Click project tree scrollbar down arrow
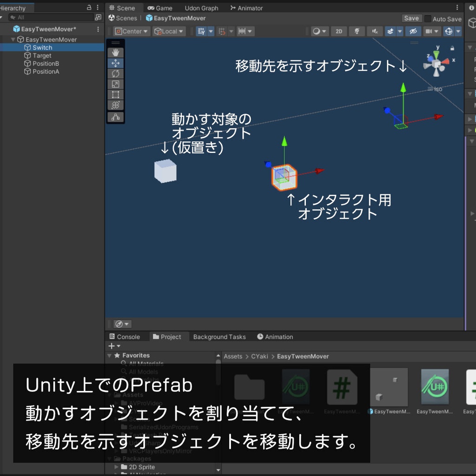476x476 pixels. [218, 470]
